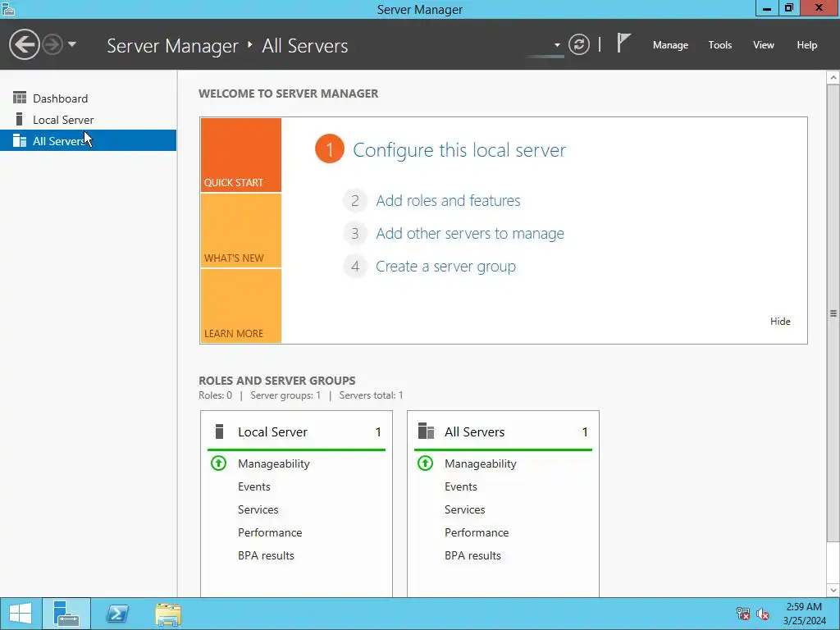Open Performance under All Servers tile
This screenshot has height=630, width=840.
point(477,532)
